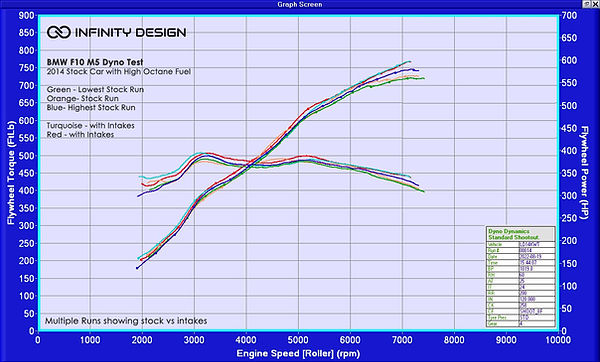Click the Engine Speed [Roller] (rpm) axis label
The height and width of the screenshot is (362, 600).
(298, 353)
